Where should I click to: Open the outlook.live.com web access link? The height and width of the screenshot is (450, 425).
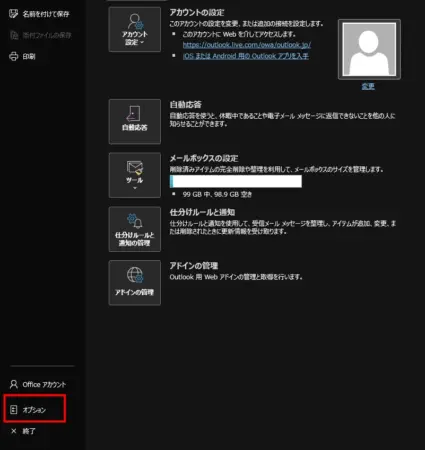point(247,45)
